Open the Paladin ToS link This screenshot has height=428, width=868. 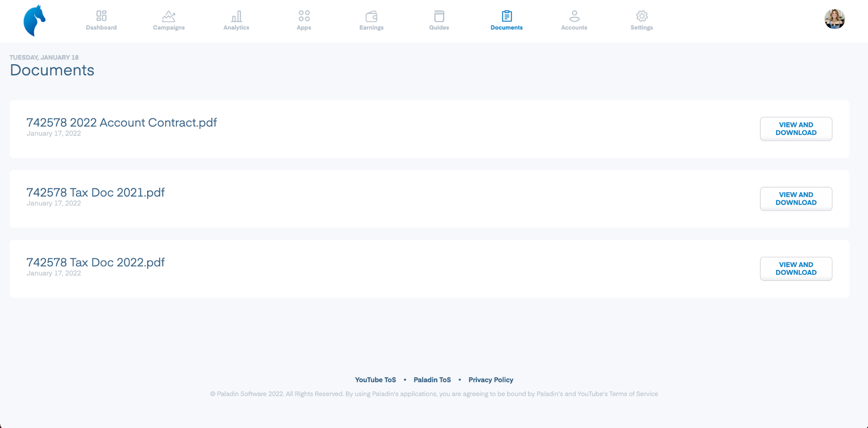tap(432, 380)
